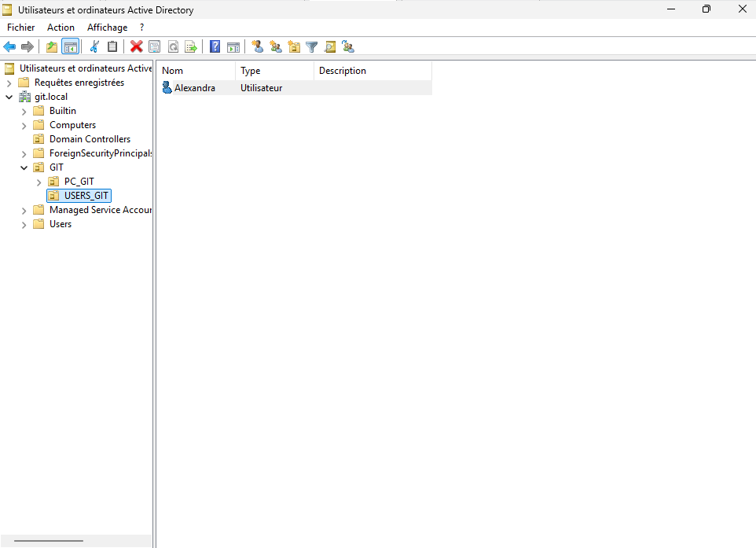756x548 pixels.
Task: Select the Users tree item
Action: point(61,224)
